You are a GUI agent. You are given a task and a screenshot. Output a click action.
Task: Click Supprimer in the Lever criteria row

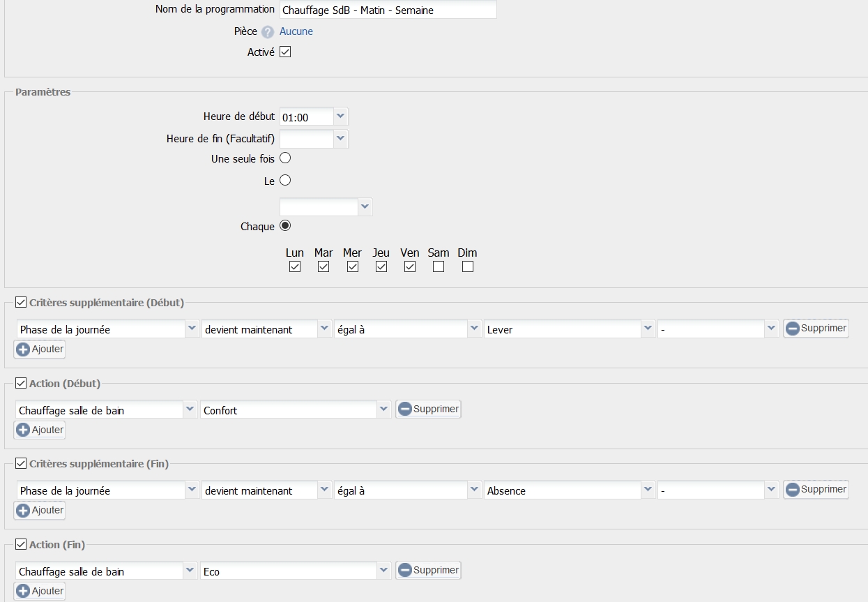click(x=816, y=328)
